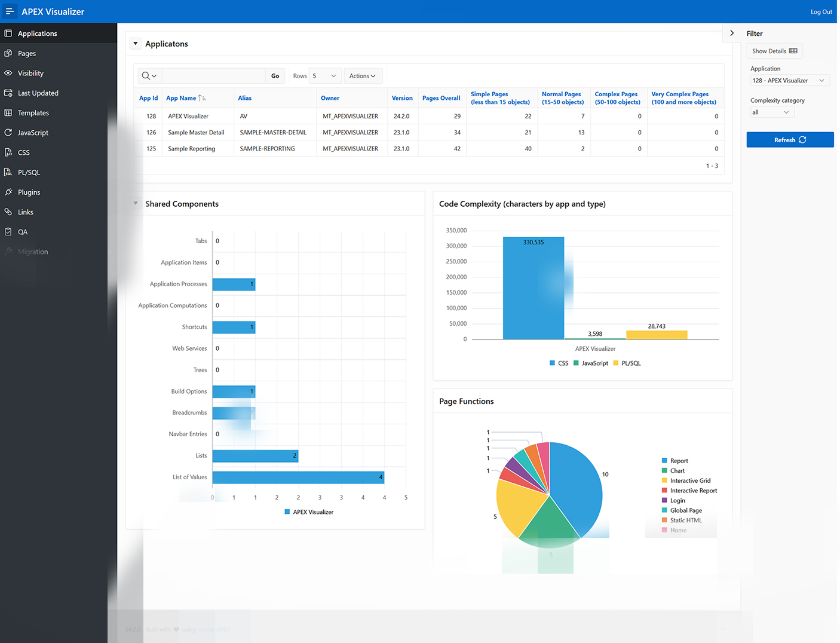
Task: Open the Visibility eye icon in sidebar
Action: [8, 73]
